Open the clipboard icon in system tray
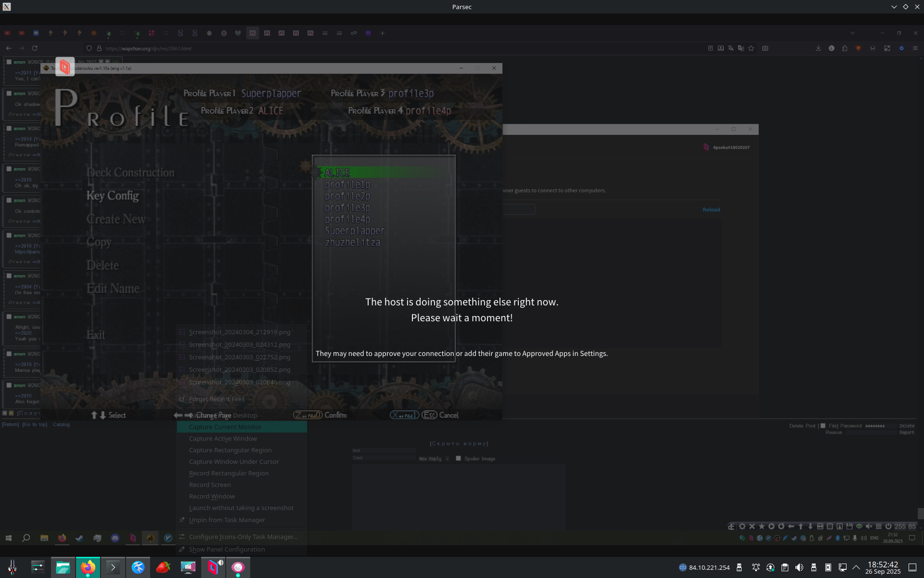The height and width of the screenshot is (578, 924). [x=784, y=567]
